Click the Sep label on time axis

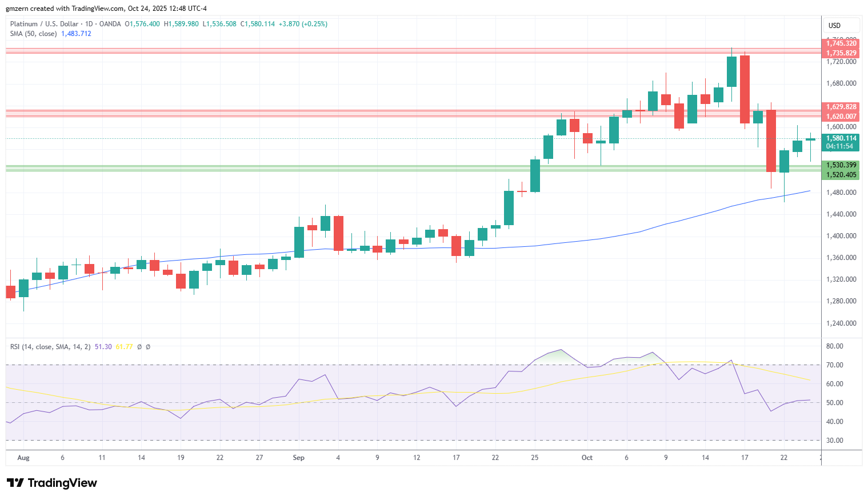[298, 458]
